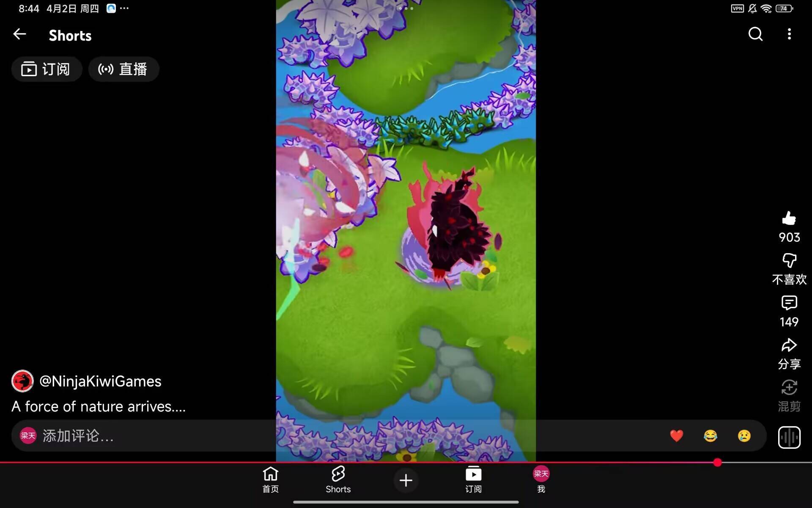Screen dimensions: 812x508
Task: Open the @NinjaKiwiGames channel link
Action: coord(100,381)
